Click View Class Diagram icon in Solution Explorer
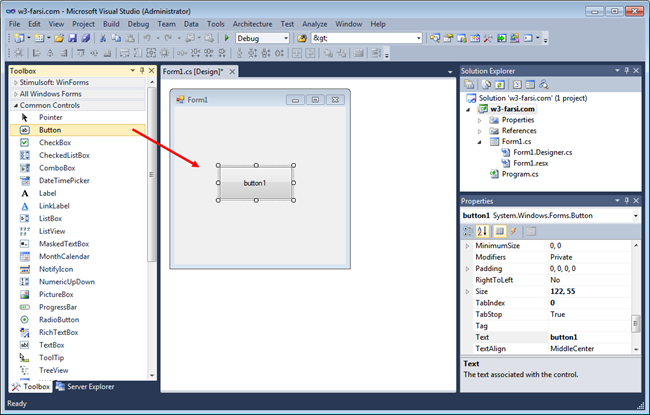This screenshot has height=415, width=650. click(x=544, y=85)
